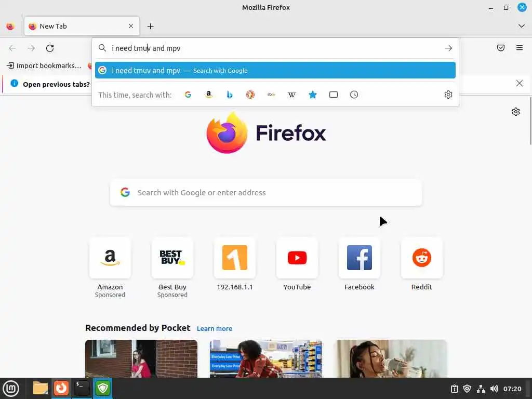This screenshot has height=399, width=532.
Task: Open a new tab with plus button
Action: (150, 26)
